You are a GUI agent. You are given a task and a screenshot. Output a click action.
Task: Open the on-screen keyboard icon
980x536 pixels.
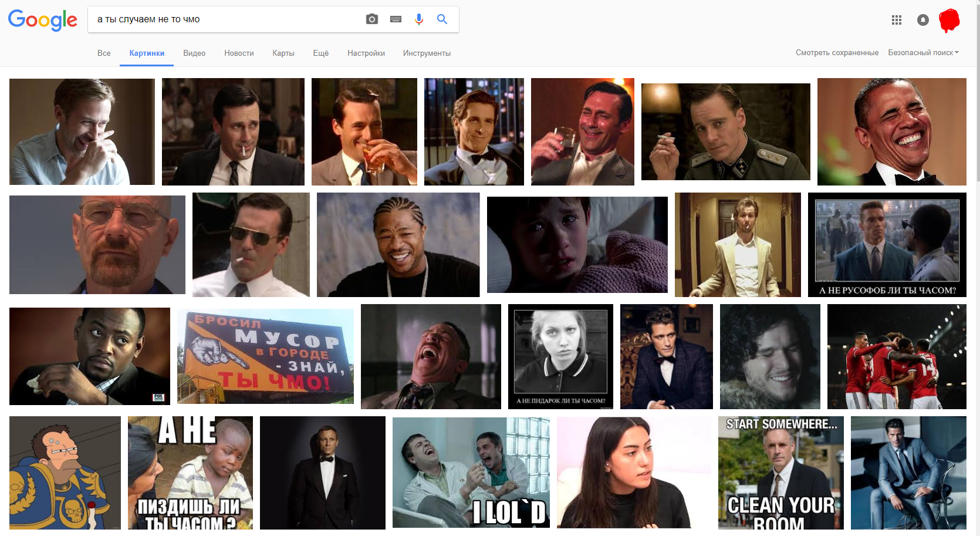pyautogui.click(x=396, y=19)
